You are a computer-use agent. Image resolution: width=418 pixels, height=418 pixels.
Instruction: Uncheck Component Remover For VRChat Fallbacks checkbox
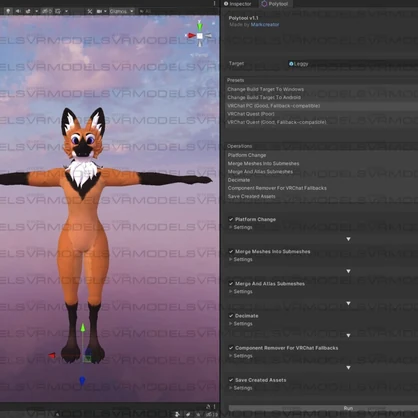pos(231,348)
